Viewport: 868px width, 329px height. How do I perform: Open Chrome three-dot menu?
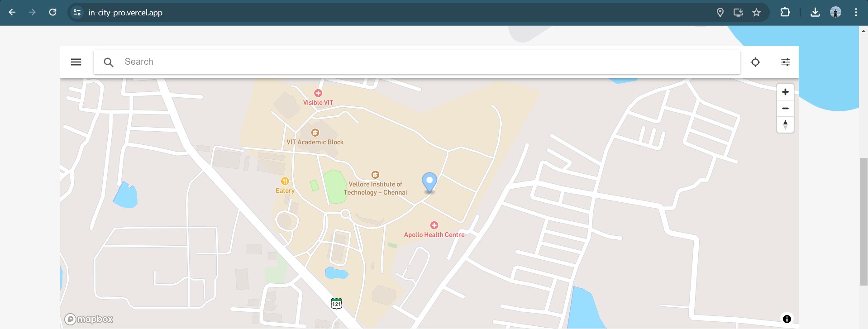(856, 12)
